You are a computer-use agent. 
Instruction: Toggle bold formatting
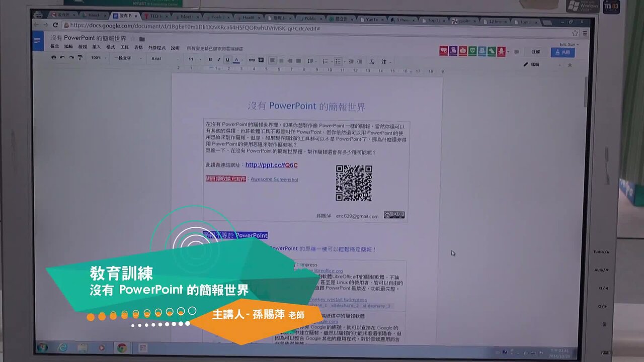(210, 59)
